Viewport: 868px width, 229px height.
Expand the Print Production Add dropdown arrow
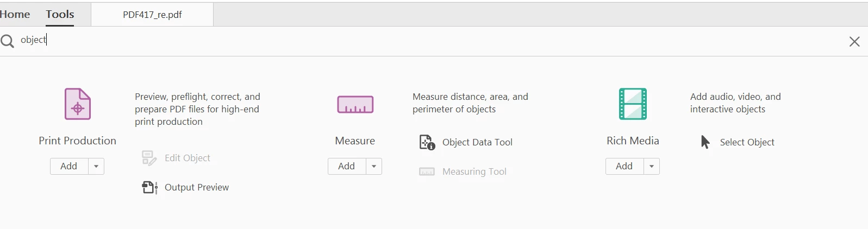(x=96, y=166)
